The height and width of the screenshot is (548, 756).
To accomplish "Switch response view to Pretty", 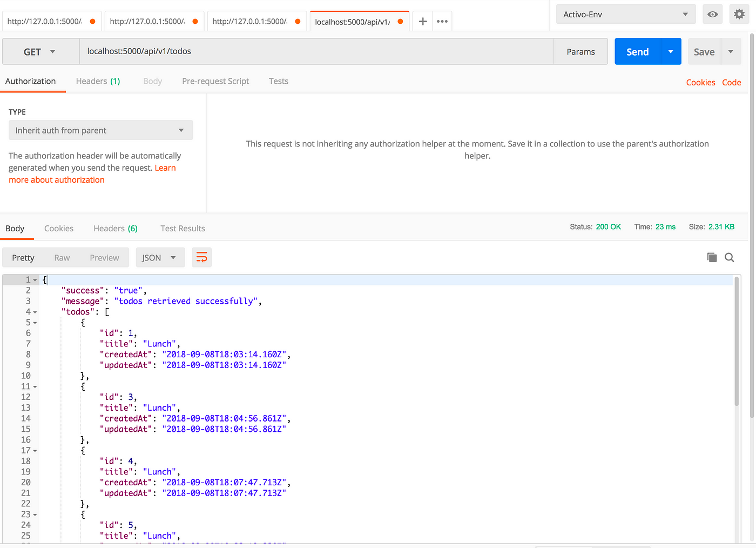I will point(23,257).
